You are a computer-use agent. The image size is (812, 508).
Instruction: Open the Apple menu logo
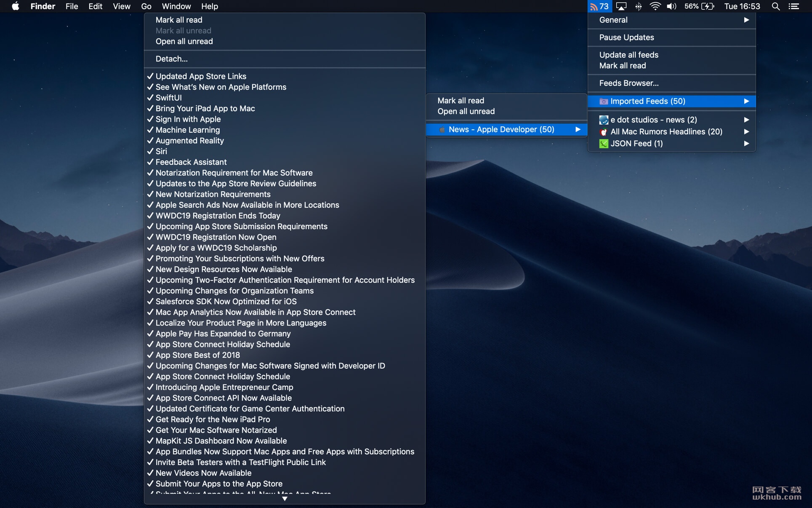coord(15,6)
